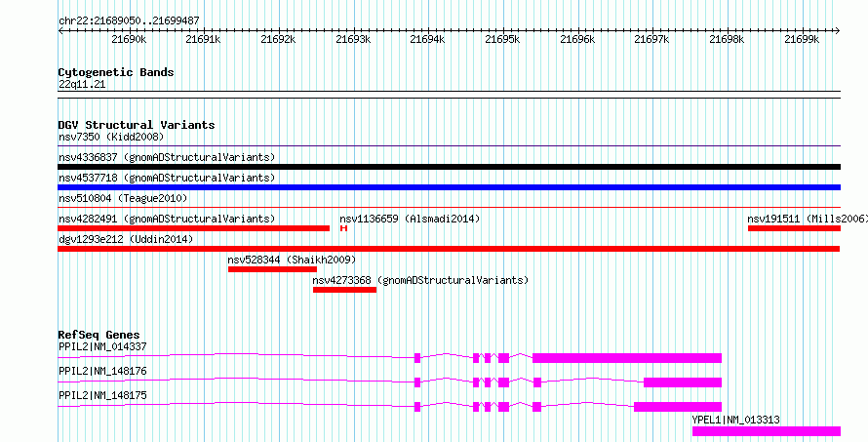Click the large last exon of PPIL2 NM_014337

627,358
